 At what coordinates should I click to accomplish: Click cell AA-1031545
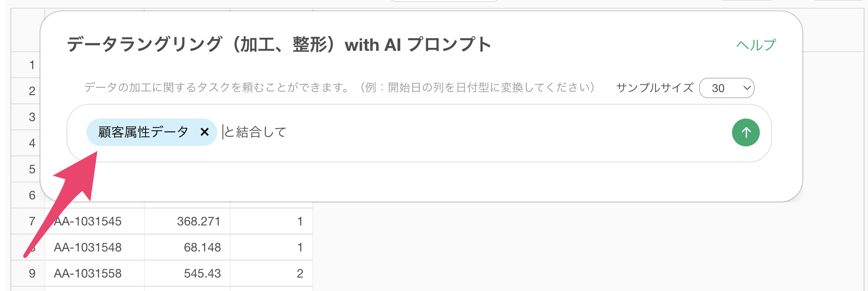coord(94,222)
